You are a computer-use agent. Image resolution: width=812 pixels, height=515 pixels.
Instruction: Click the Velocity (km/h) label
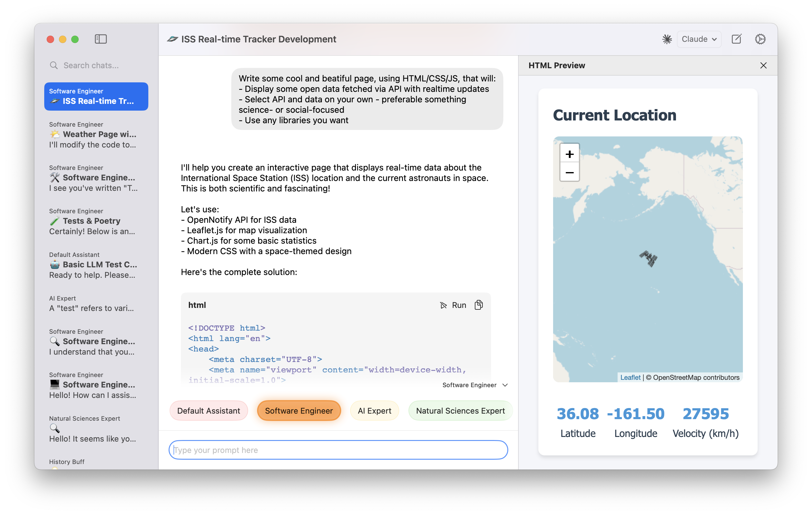pos(705,433)
